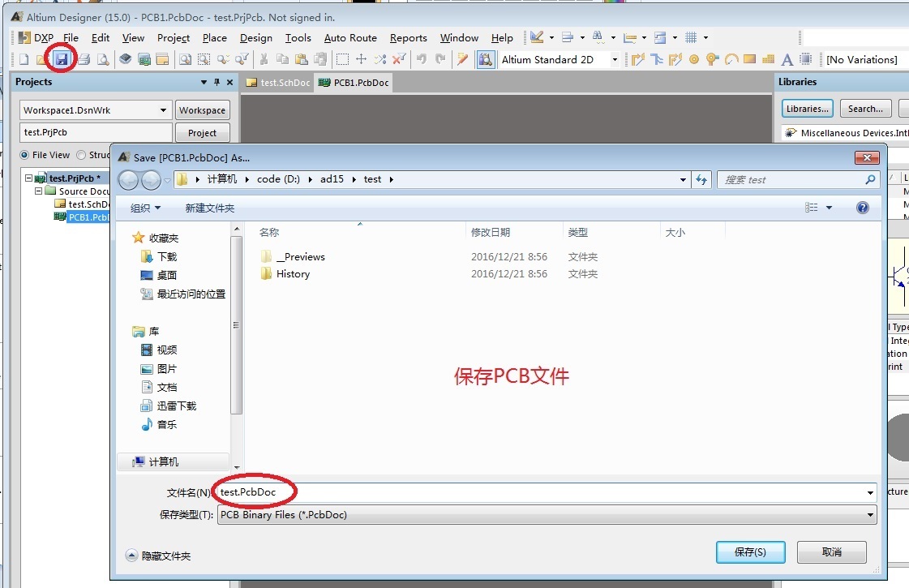Image resolution: width=909 pixels, height=588 pixels.
Task: Open the File menu
Action: (71, 37)
